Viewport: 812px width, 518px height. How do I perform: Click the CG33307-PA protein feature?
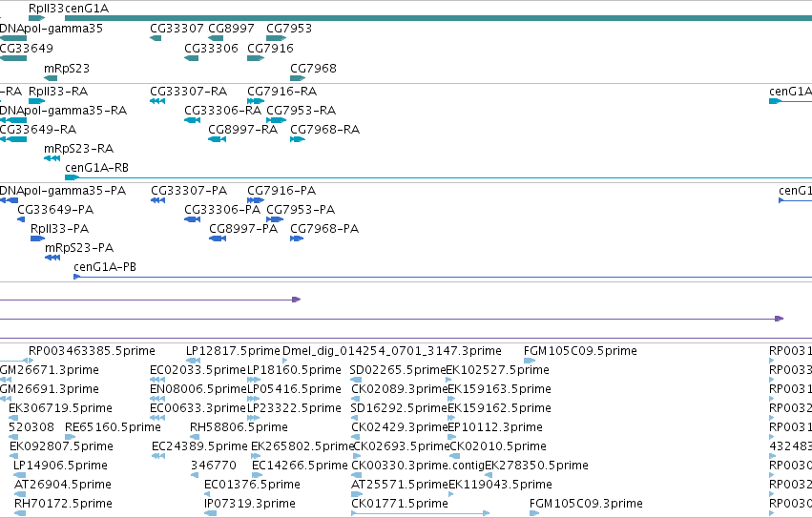[158, 200]
